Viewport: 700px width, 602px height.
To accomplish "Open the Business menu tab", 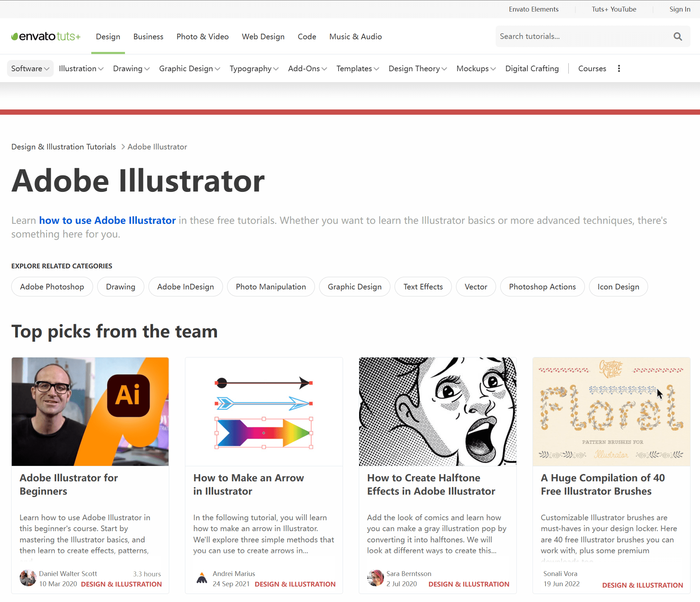I will (148, 36).
